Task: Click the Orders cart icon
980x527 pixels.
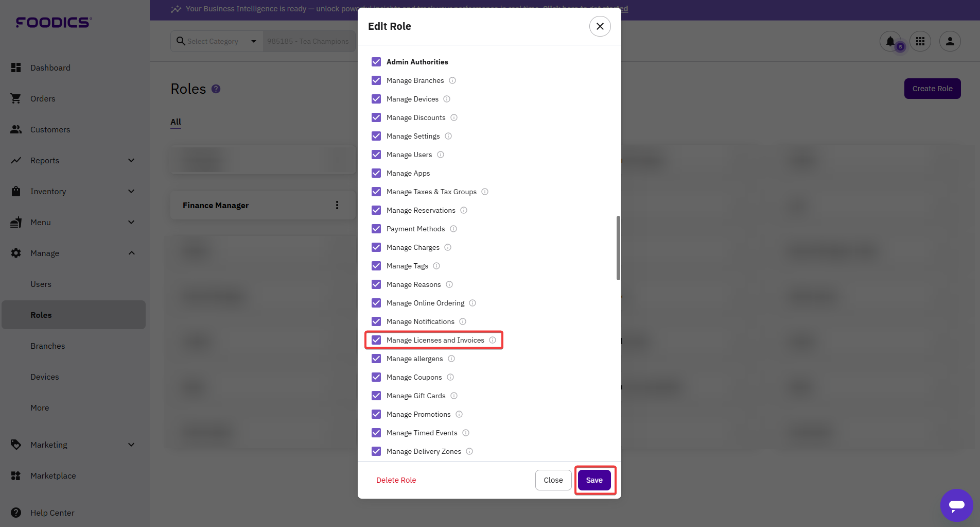Action: 16,98
